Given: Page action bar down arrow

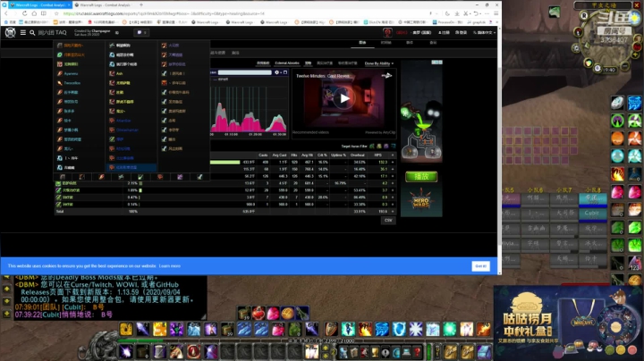Looking at the screenshot, I should [326, 356].
